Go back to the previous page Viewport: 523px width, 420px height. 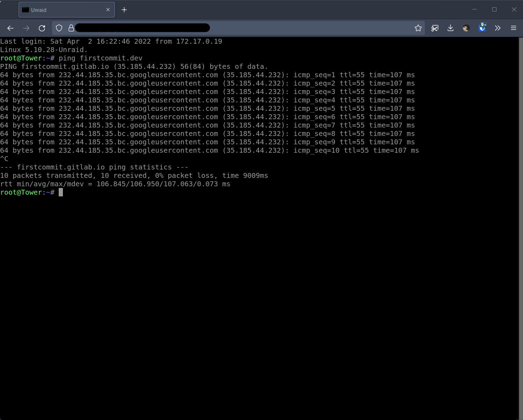pos(10,28)
